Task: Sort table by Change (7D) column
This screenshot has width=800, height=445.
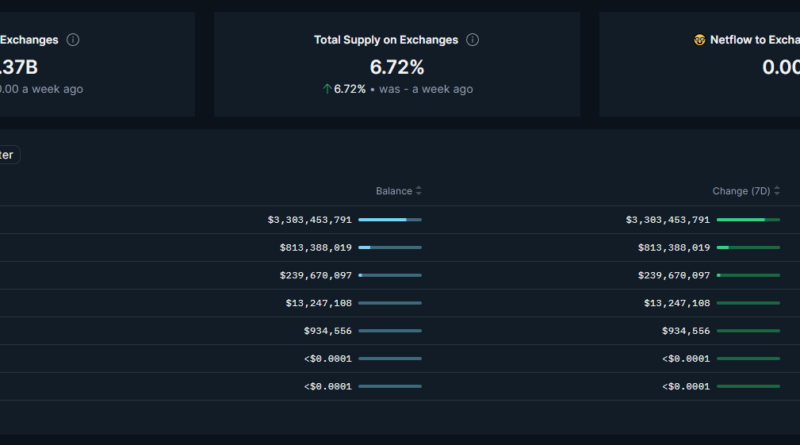Action: tap(746, 191)
